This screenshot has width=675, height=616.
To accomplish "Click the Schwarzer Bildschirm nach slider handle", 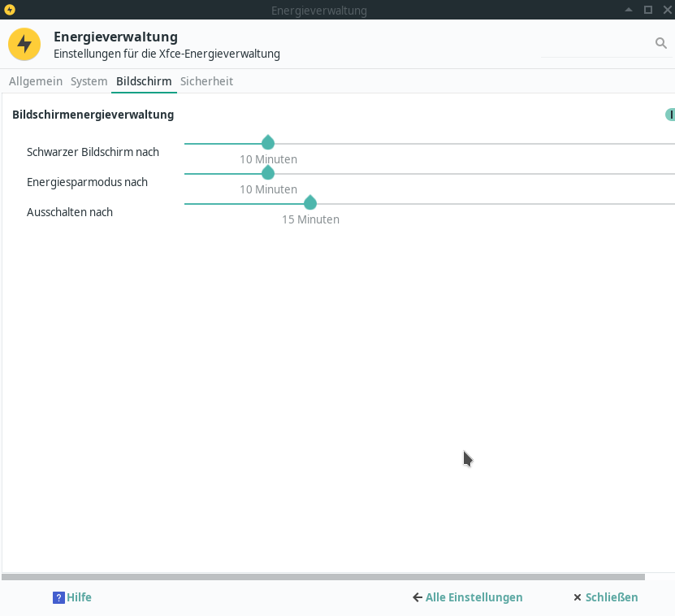I will [268, 143].
